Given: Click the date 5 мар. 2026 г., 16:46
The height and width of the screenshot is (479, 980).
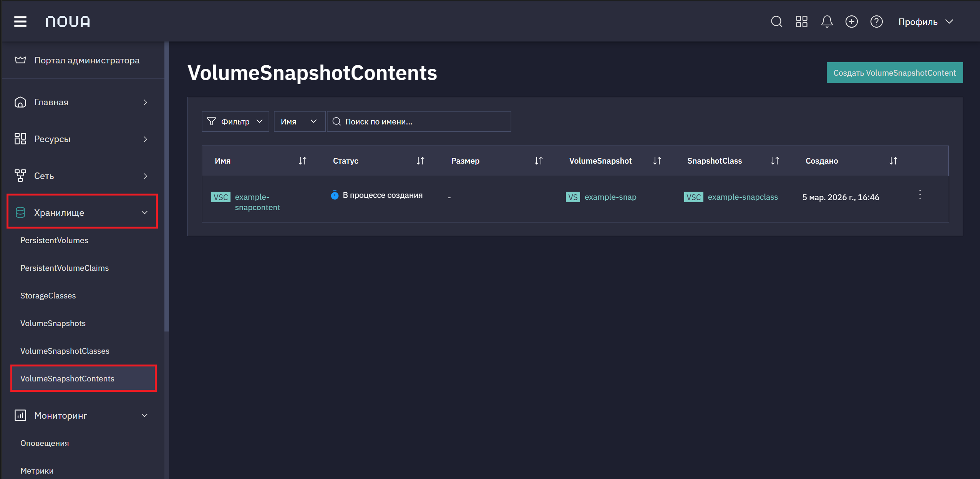Looking at the screenshot, I should pyautogui.click(x=841, y=197).
